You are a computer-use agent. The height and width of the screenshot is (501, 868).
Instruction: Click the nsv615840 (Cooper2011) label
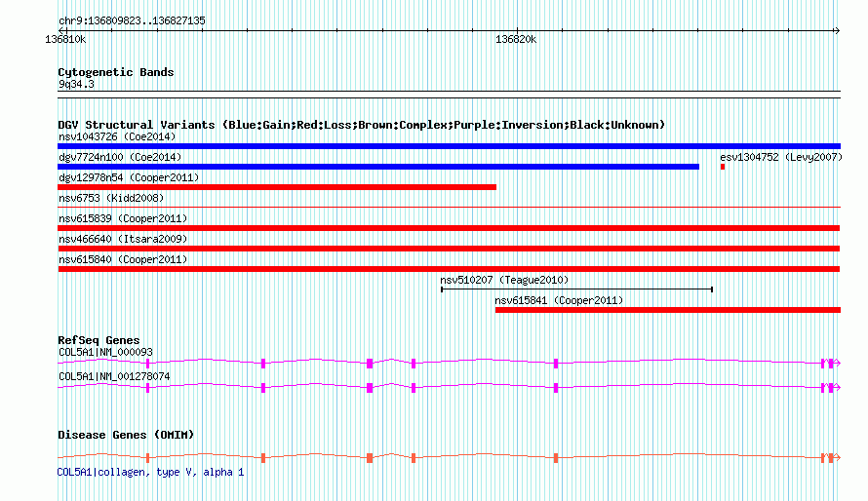coord(123,259)
